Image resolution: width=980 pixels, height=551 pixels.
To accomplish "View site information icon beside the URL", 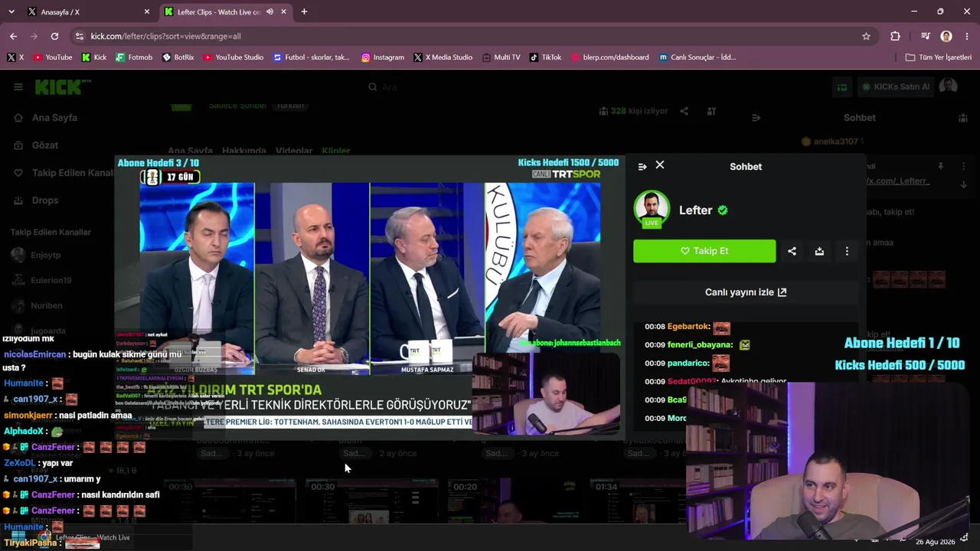I will [79, 36].
